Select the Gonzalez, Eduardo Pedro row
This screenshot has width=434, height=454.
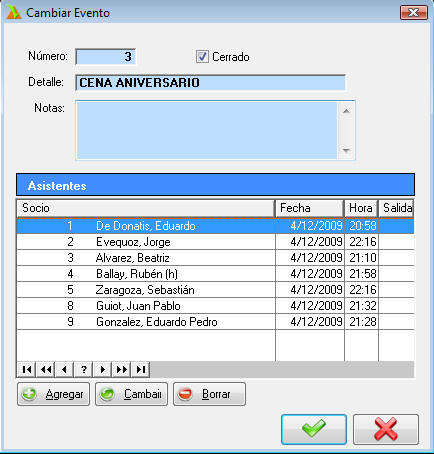(x=215, y=322)
